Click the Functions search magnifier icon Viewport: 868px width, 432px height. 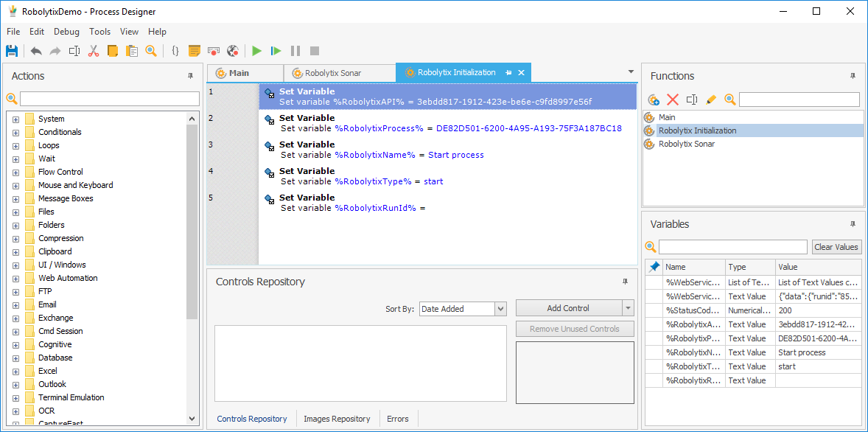tap(730, 100)
